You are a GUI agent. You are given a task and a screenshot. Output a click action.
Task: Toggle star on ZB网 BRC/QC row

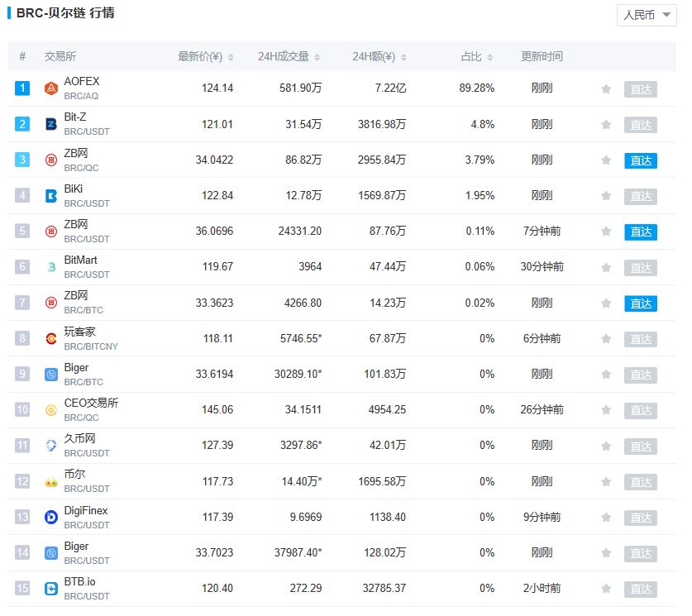coord(606,160)
